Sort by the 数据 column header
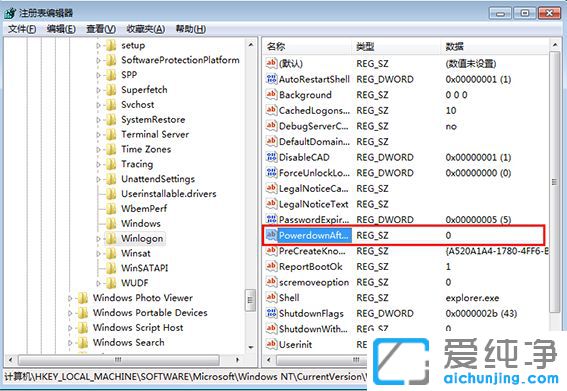Image resolution: width=567 pixels, height=391 pixels. point(455,46)
